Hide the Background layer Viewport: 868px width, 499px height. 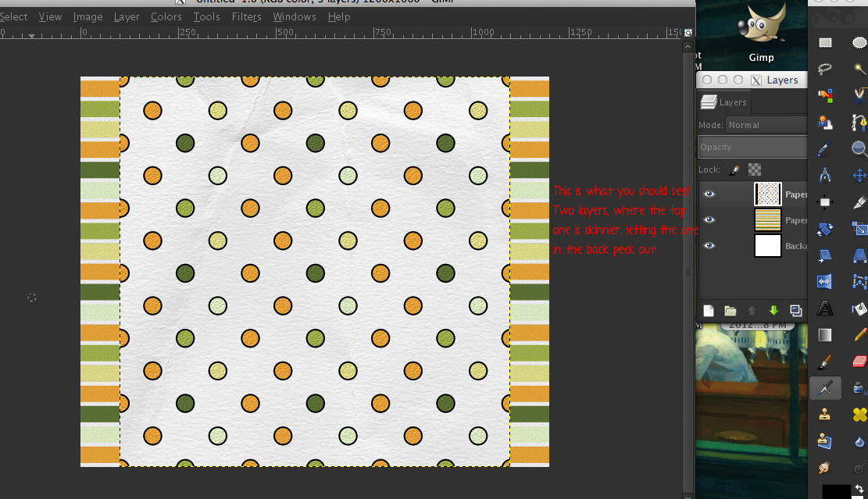pos(709,246)
